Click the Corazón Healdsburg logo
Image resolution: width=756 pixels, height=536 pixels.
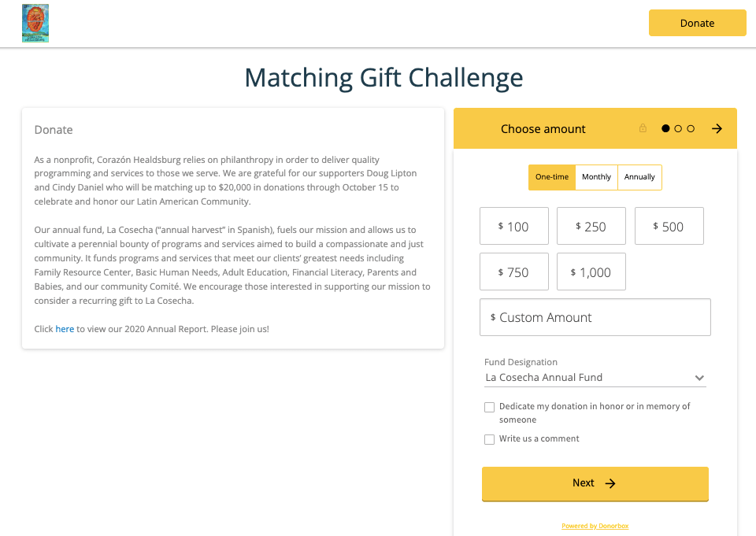coord(35,23)
